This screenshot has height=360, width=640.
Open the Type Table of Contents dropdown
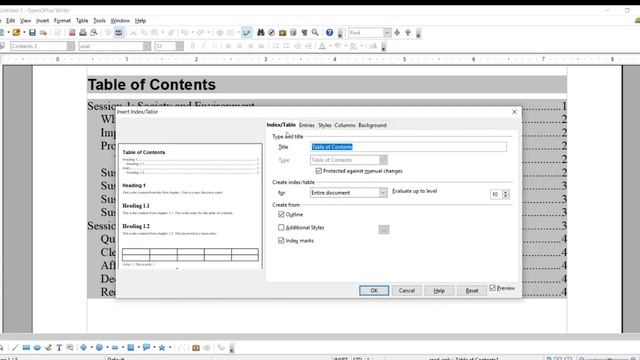point(383,160)
